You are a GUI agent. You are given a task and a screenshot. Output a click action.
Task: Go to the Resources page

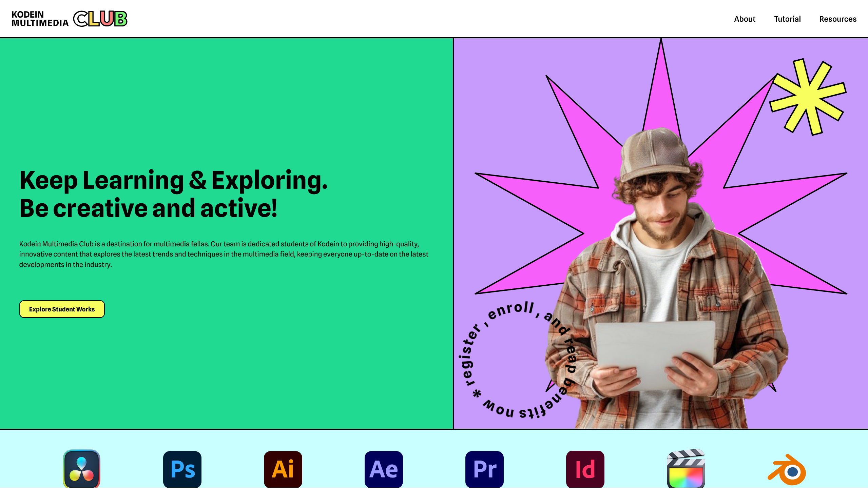pyautogui.click(x=838, y=19)
